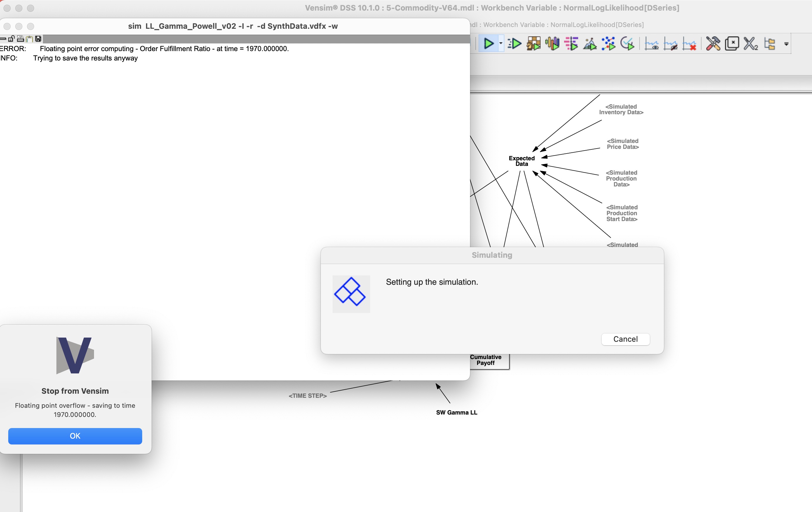Screen dimensions: 812x512
Task: Open hammer and screwdriver tools icon
Action: coord(713,44)
